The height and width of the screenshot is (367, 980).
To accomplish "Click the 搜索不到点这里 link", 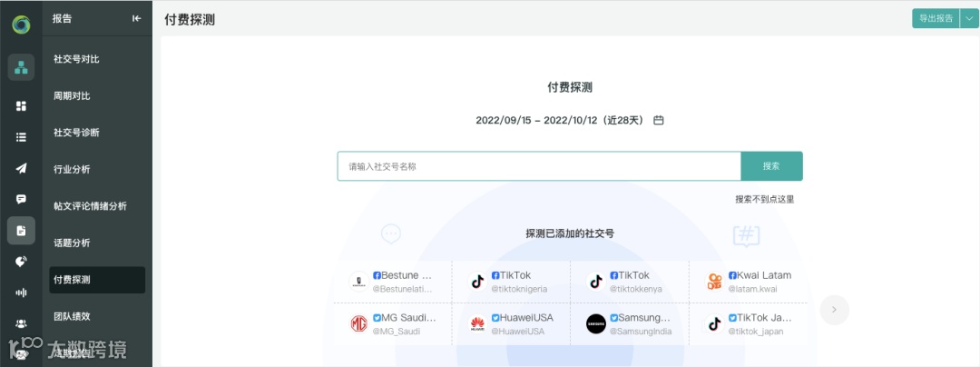I will (764, 200).
